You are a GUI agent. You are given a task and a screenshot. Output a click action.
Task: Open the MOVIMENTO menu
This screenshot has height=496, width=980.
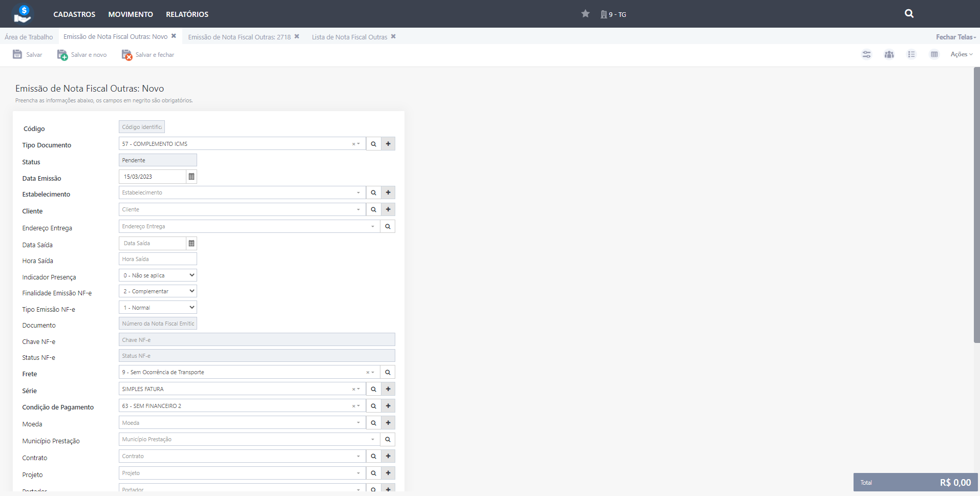(x=131, y=14)
